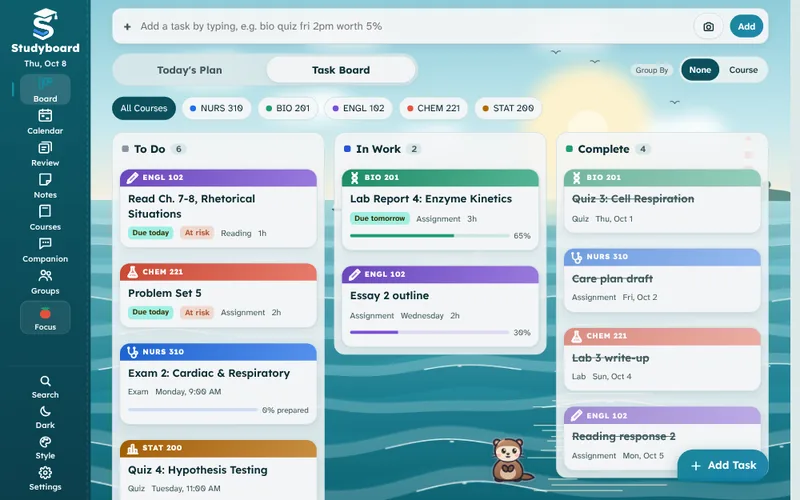Click Exam 2 preparation progress bar

click(x=193, y=410)
